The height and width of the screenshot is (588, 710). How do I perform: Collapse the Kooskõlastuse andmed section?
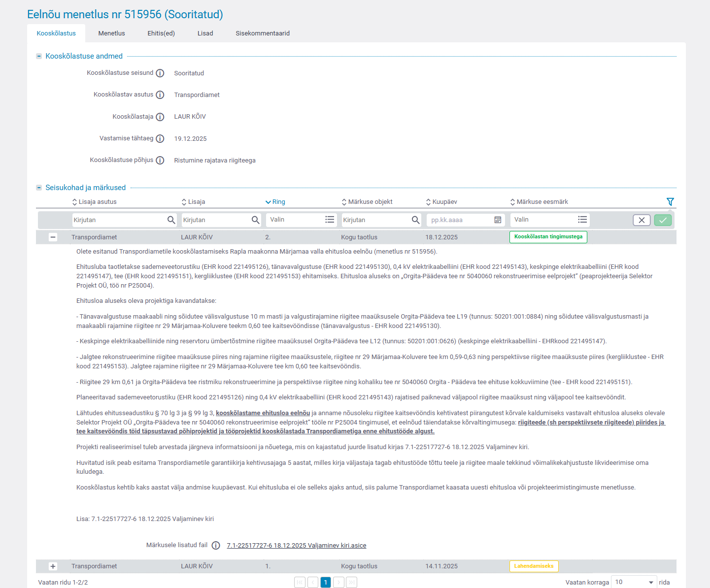click(39, 56)
